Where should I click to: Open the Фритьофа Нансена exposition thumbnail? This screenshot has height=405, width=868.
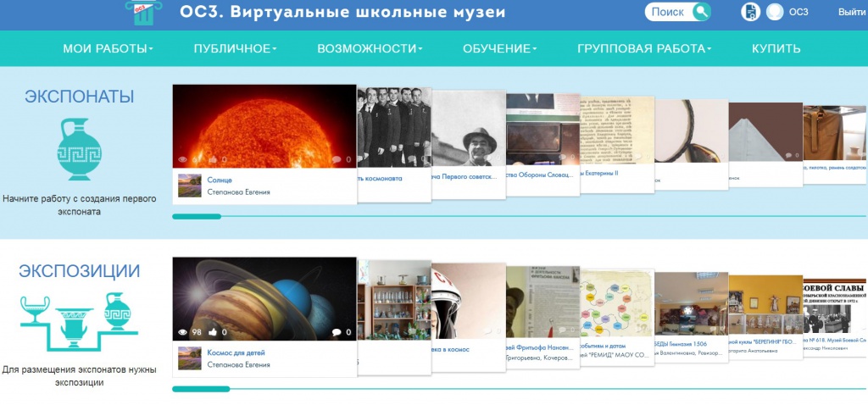point(543,302)
